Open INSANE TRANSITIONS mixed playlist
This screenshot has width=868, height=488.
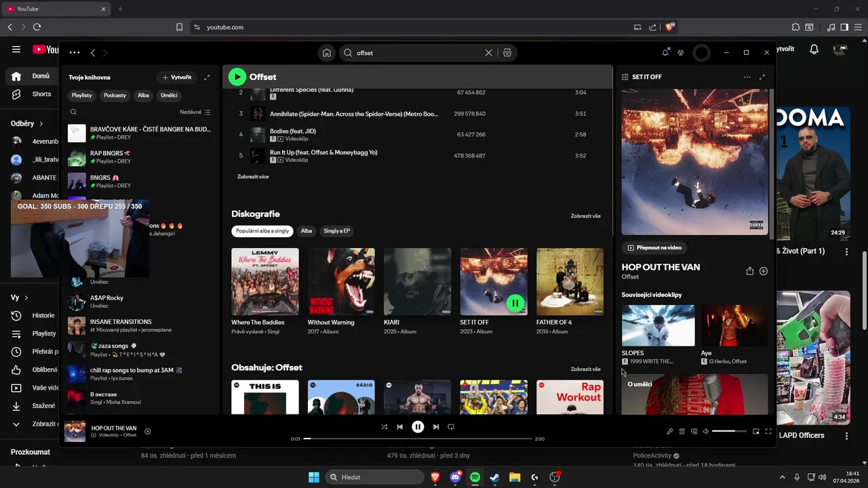click(x=140, y=326)
